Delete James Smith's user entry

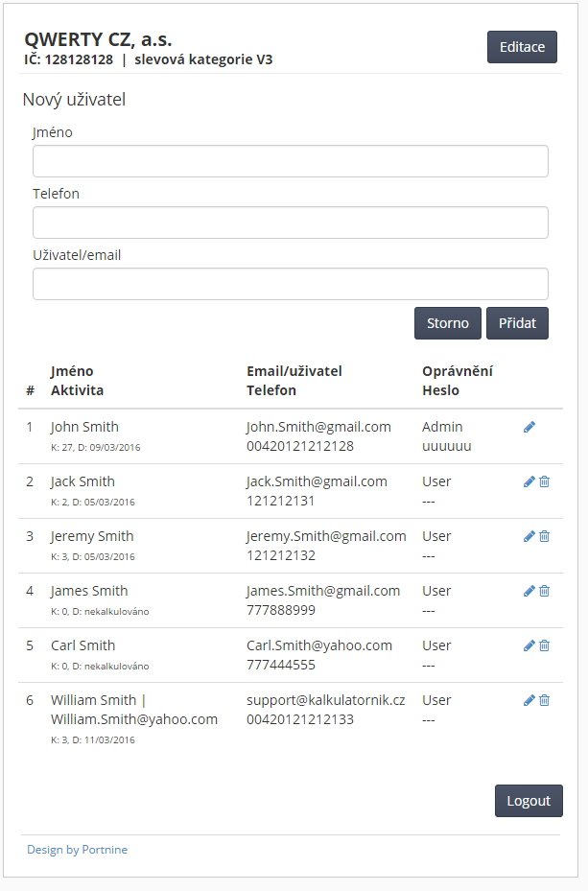tap(544, 591)
